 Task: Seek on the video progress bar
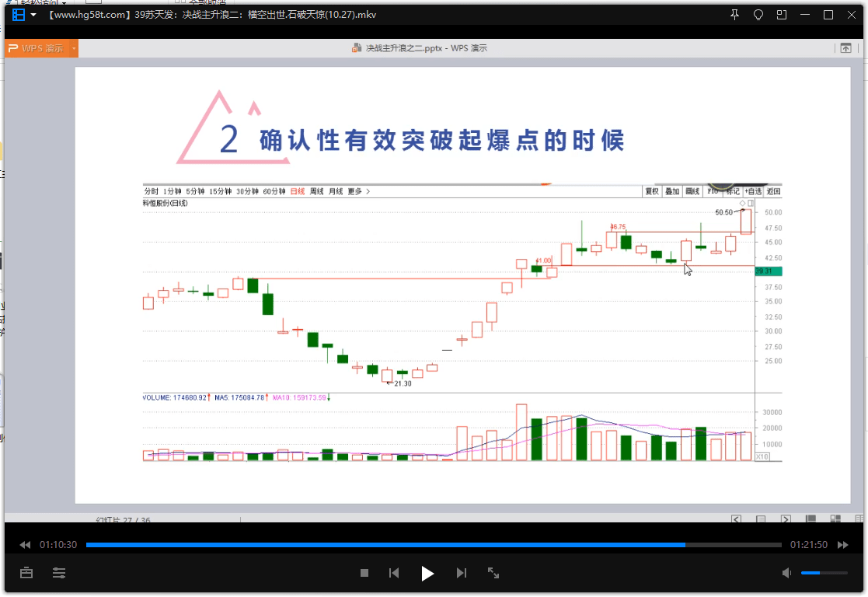pos(434,545)
